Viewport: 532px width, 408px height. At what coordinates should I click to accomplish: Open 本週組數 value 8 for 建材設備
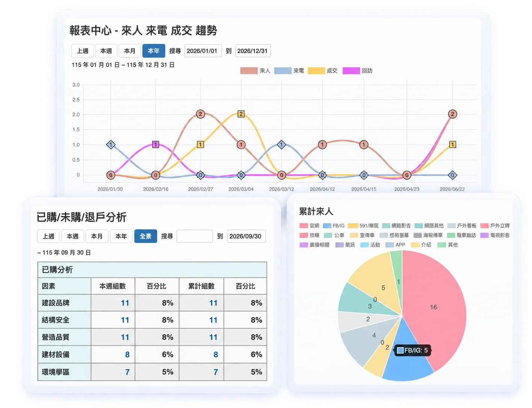127,355
